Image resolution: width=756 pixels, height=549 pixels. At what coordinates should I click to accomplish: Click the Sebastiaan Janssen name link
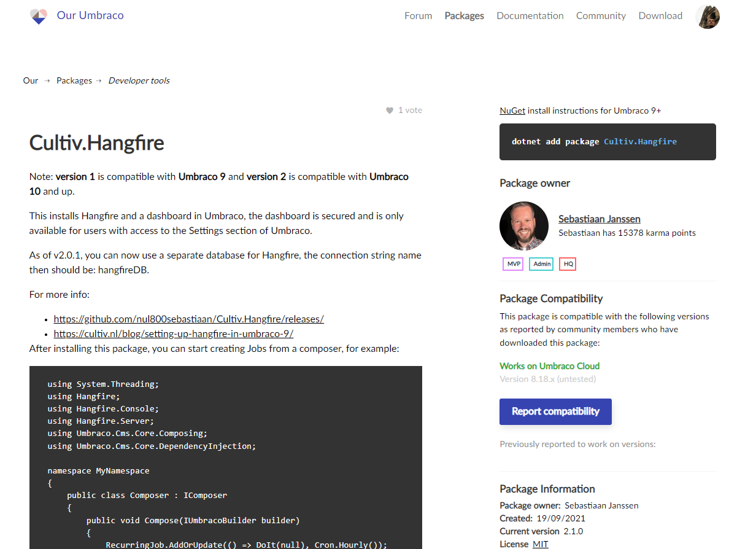coord(600,219)
